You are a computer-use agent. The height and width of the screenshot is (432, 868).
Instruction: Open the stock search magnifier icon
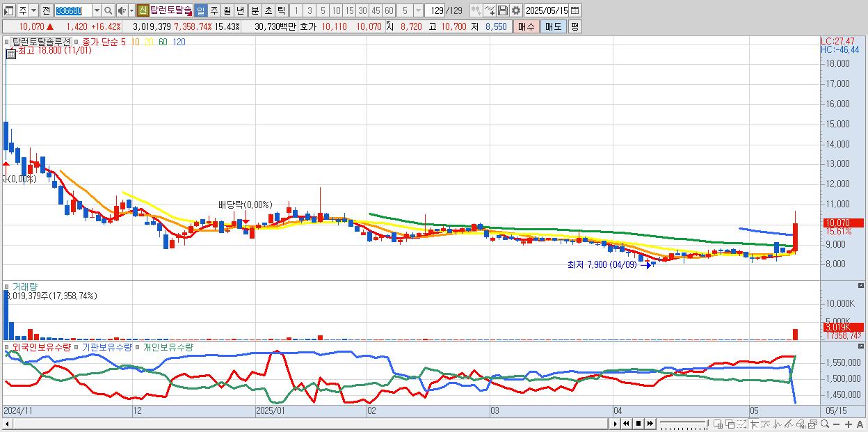[108, 10]
